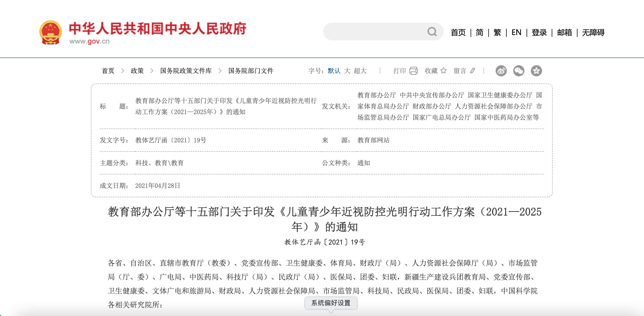Click the 成文日期 label
644x316 pixels.
coord(114,186)
